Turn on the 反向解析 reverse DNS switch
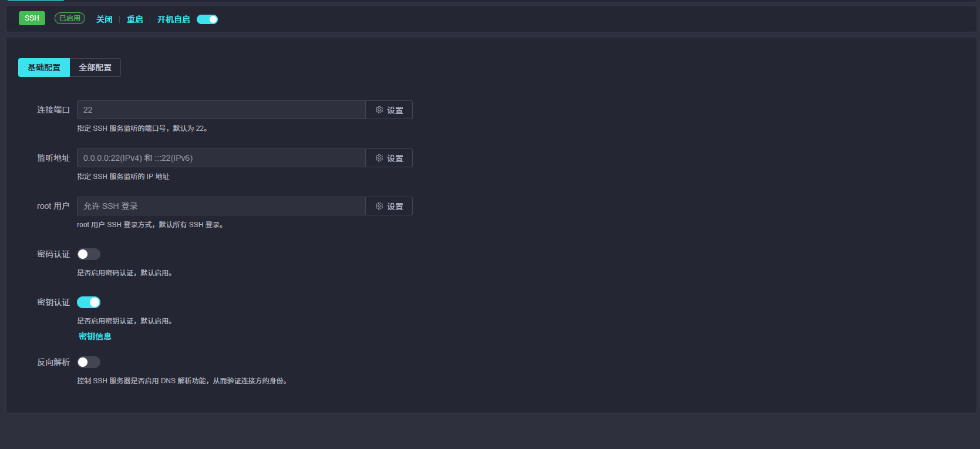Image resolution: width=980 pixels, height=449 pixels. (x=89, y=362)
